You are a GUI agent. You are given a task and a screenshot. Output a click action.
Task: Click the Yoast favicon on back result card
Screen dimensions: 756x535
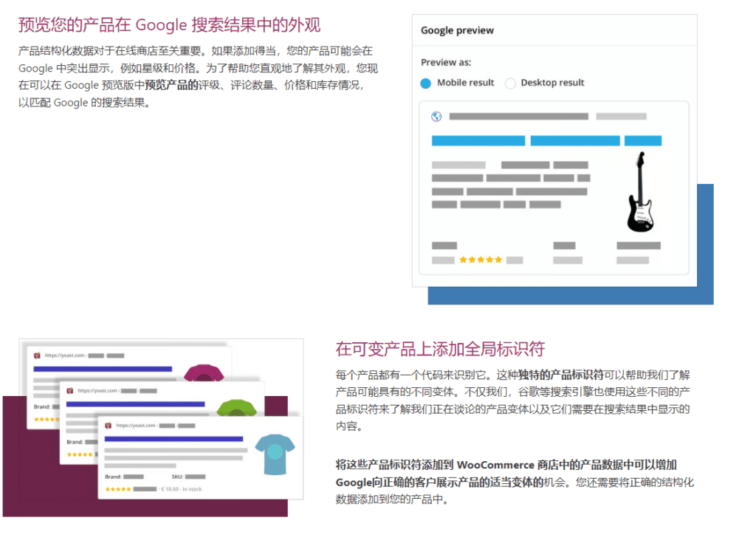coord(37,355)
